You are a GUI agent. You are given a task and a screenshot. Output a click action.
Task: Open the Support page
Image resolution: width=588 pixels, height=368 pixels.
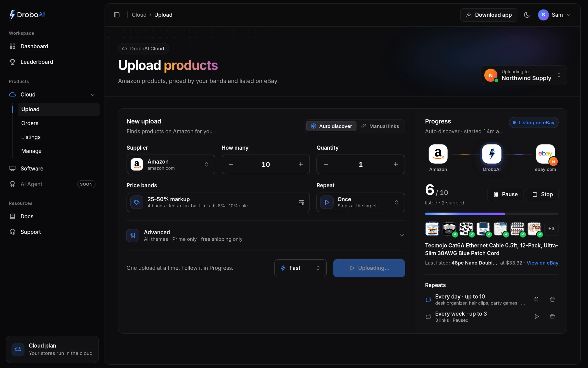[52, 232]
